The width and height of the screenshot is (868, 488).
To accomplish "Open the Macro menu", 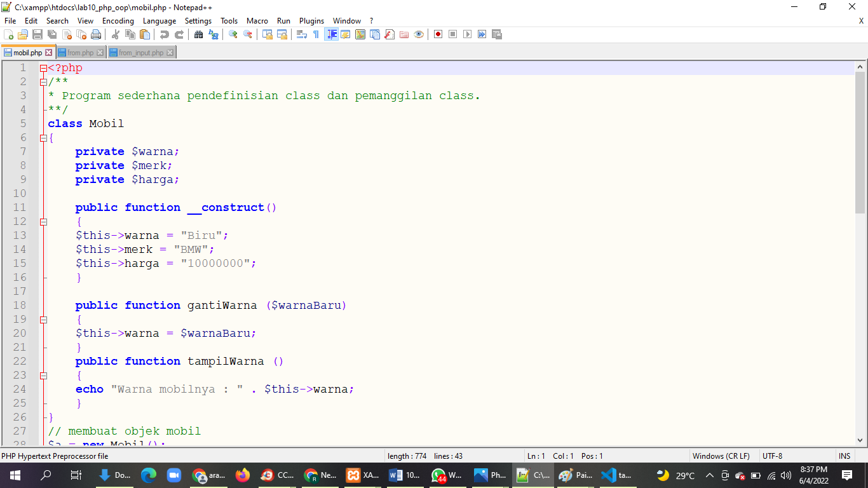I will pyautogui.click(x=257, y=20).
